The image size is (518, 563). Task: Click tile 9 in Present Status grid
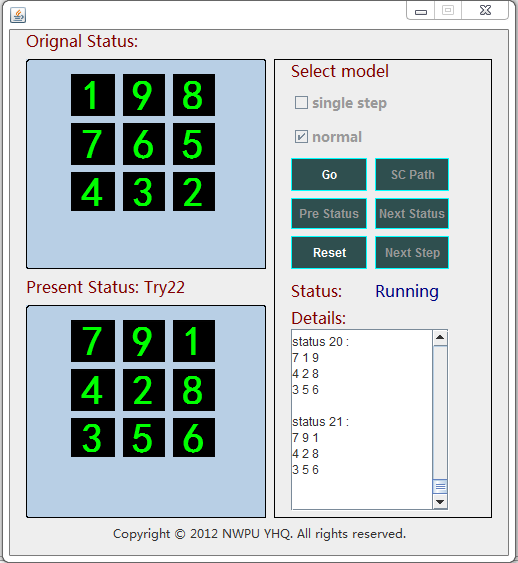[144, 341]
